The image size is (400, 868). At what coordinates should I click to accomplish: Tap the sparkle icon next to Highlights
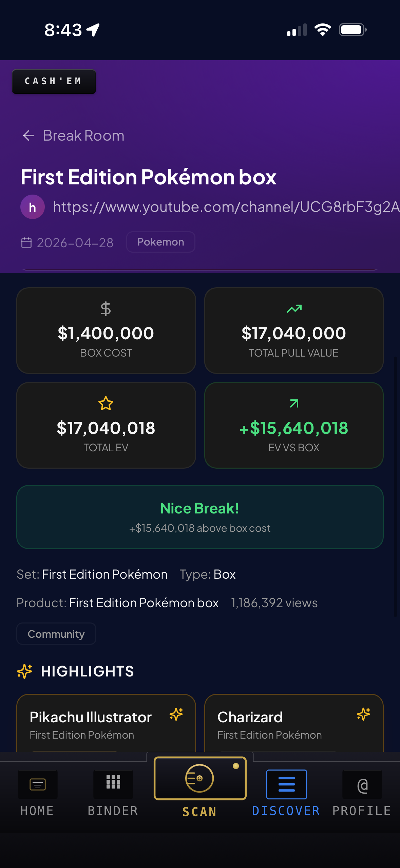pos(24,671)
